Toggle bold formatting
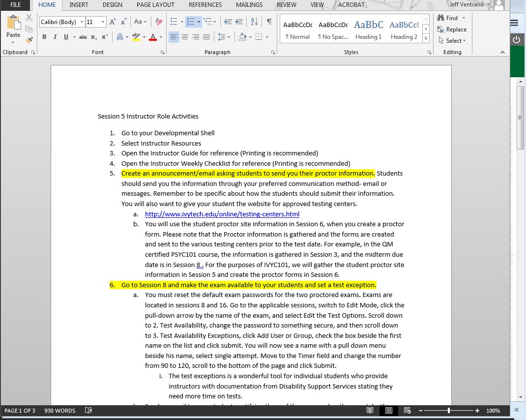The image size is (526, 420). pyautogui.click(x=44, y=37)
